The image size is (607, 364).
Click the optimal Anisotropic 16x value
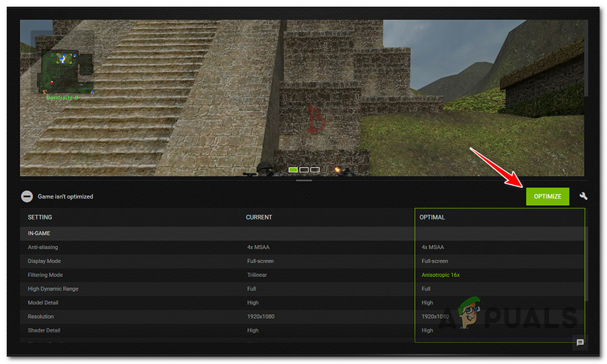441,275
